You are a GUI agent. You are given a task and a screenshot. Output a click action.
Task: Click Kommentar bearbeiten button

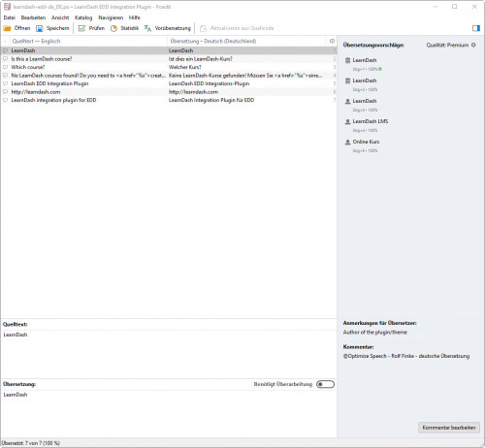click(x=449, y=428)
